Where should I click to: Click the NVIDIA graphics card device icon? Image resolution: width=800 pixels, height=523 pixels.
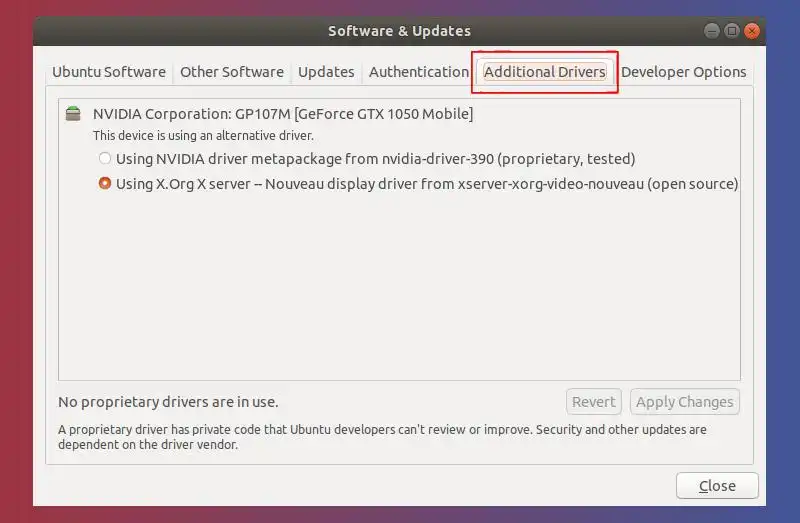[x=73, y=113]
